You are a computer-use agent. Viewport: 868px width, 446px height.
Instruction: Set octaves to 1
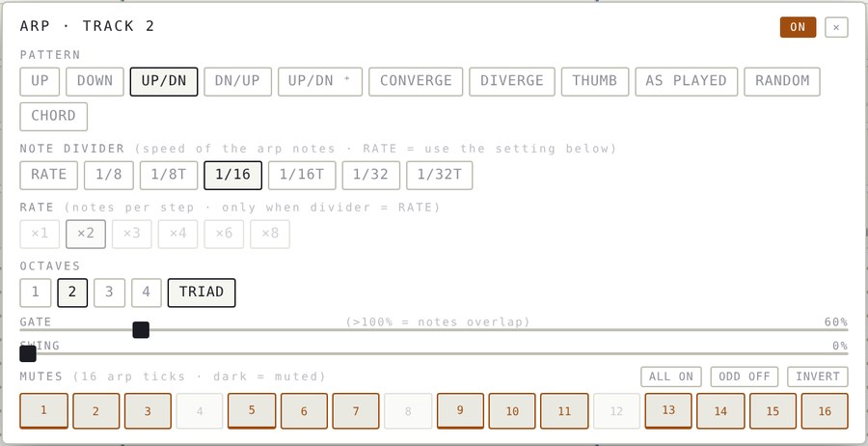[36, 293]
